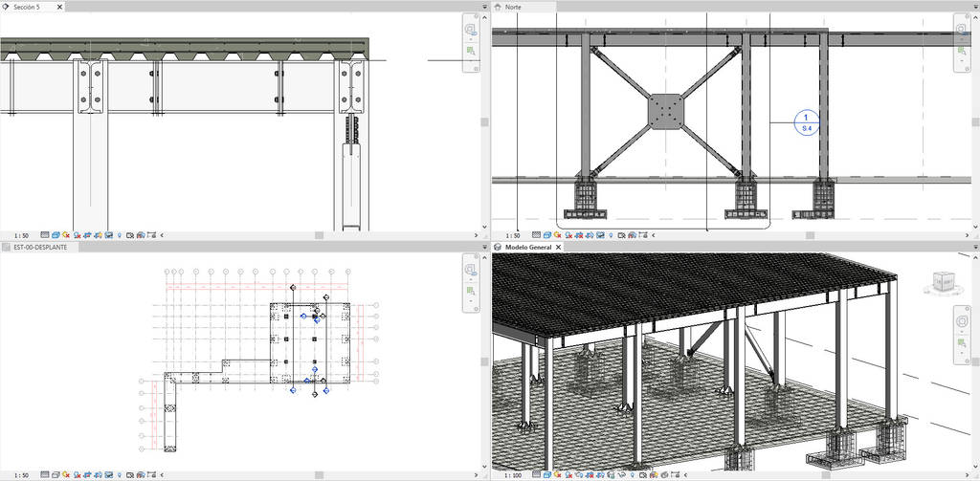Open Visual Style menu in EST-00-DESPLANTE view
Image resolution: width=980 pixels, height=481 pixels.
pyautogui.click(x=56, y=475)
